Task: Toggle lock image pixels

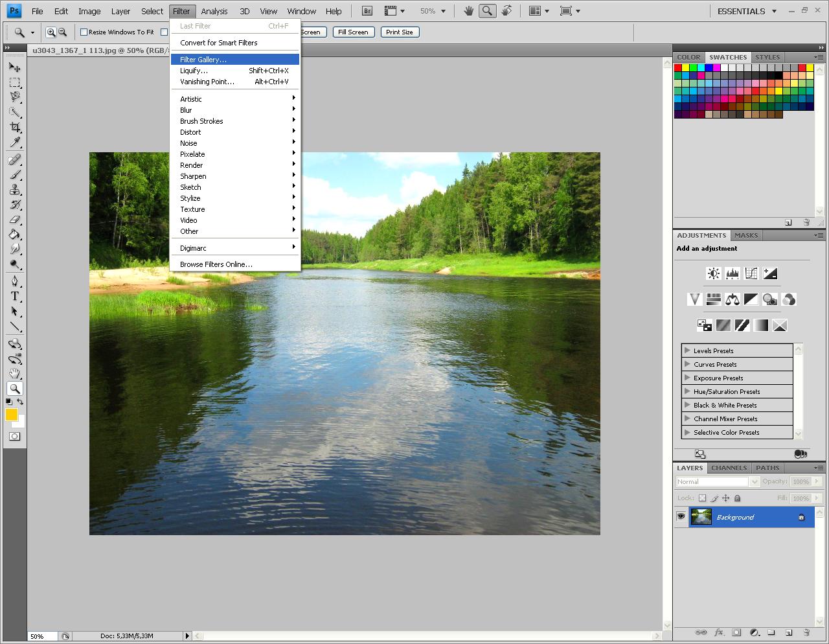Action: (714, 498)
